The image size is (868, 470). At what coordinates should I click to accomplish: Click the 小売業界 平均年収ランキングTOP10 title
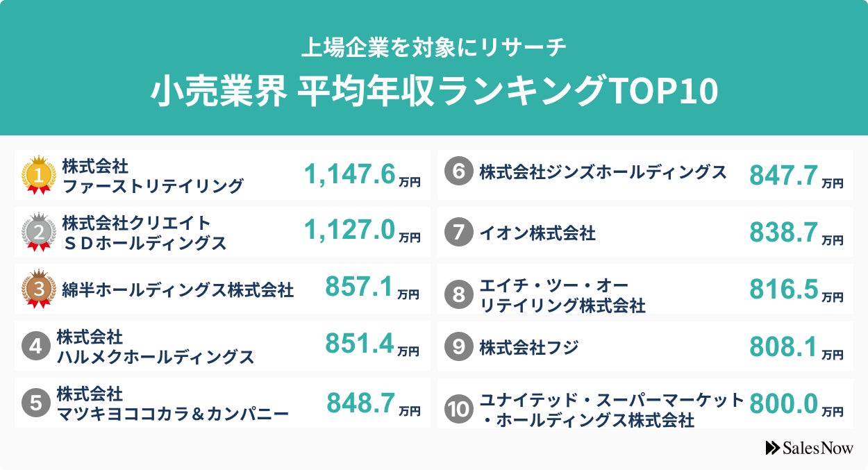tap(434, 92)
